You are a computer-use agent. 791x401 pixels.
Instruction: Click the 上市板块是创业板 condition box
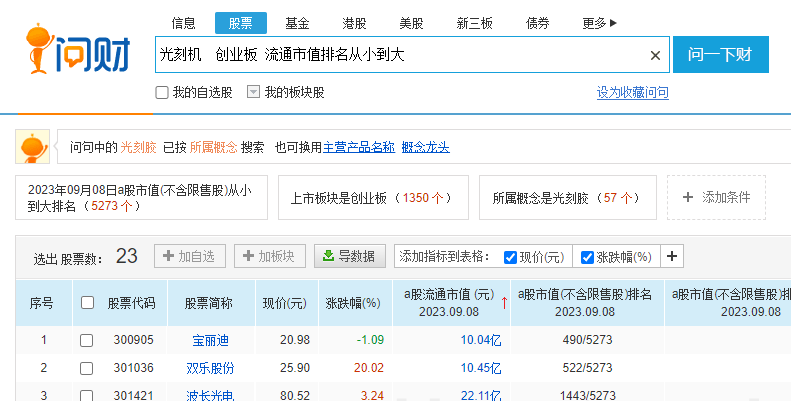coord(373,197)
